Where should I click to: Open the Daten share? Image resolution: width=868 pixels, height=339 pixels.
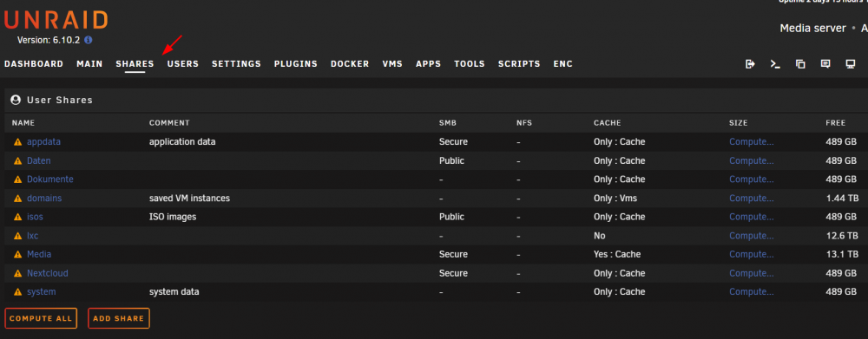pos(39,161)
